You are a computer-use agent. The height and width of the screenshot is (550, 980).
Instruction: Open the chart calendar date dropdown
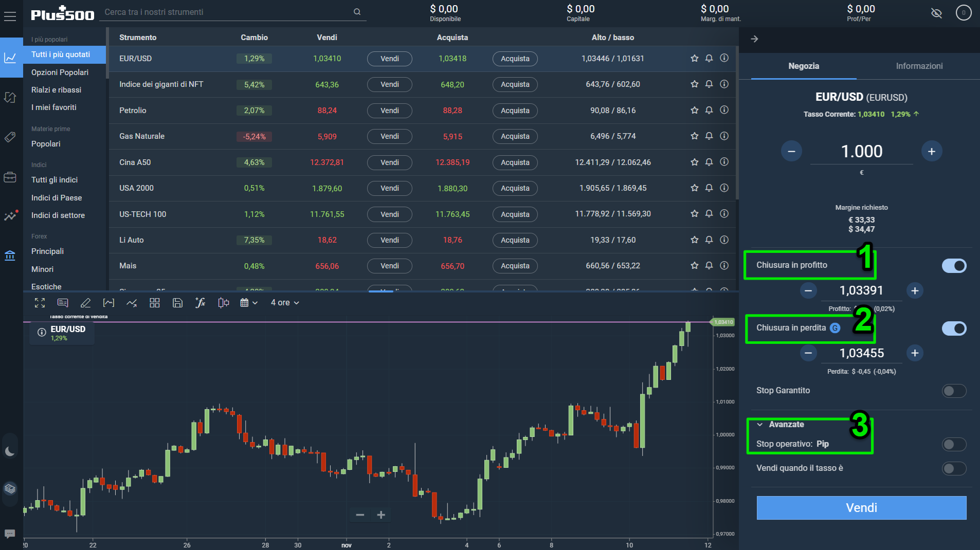point(249,303)
